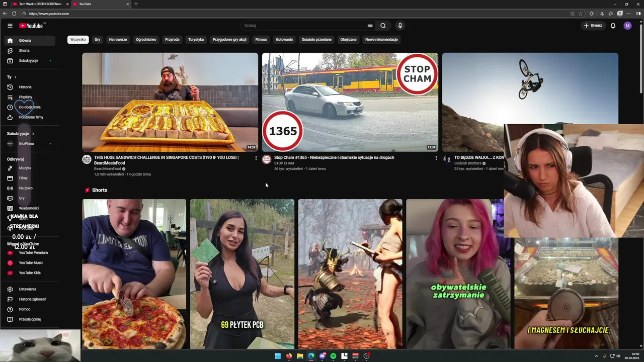Open the samurai game Short

pos(350,274)
